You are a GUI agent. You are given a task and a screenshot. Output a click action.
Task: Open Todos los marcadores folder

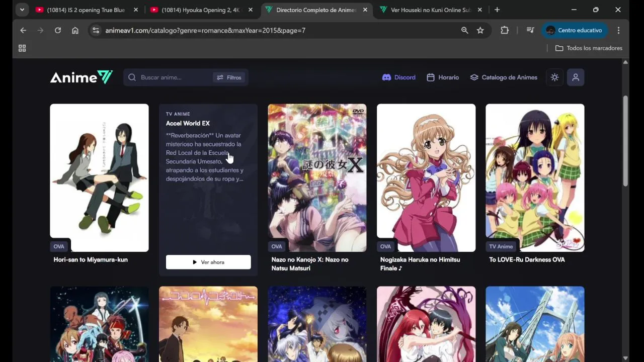[589, 48]
